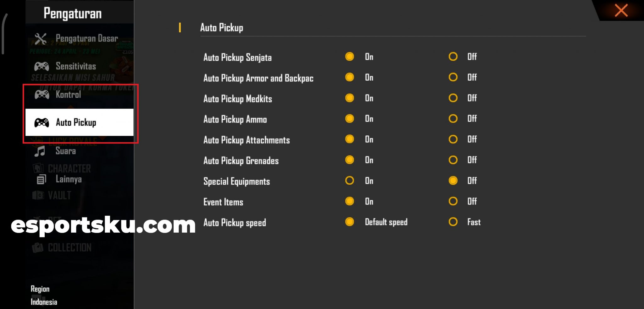Disable Auto Pickup Grenades

click(453, 160)
